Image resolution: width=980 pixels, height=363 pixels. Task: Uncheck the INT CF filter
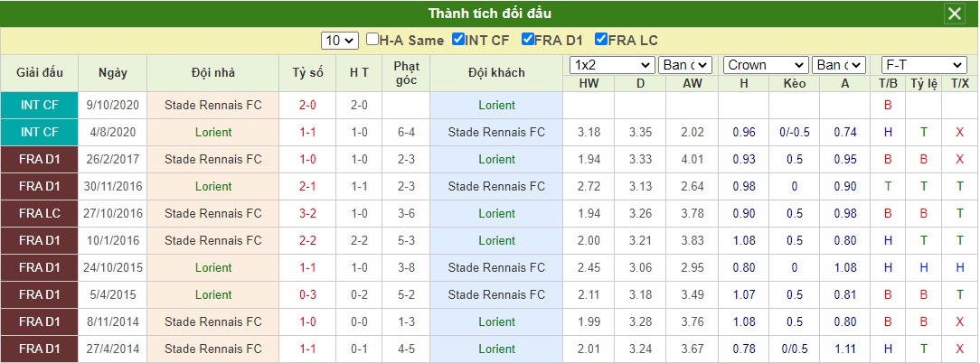click(457, 40)
